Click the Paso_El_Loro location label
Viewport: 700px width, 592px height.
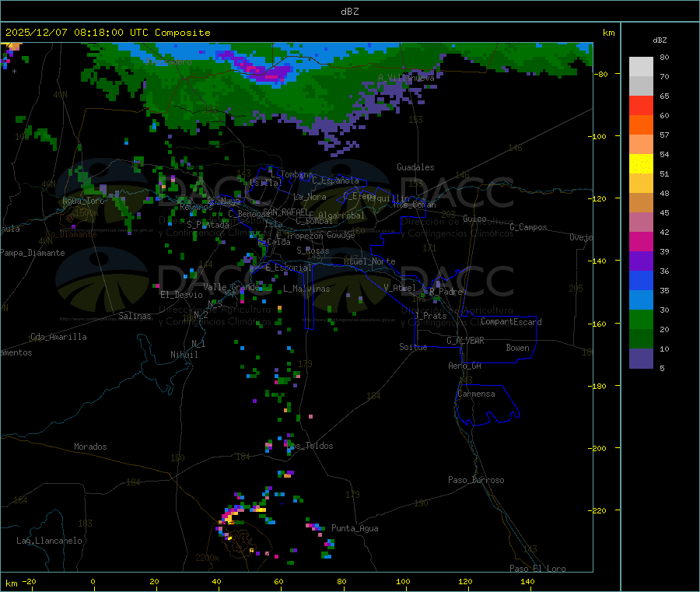click(x=537, y=569)
